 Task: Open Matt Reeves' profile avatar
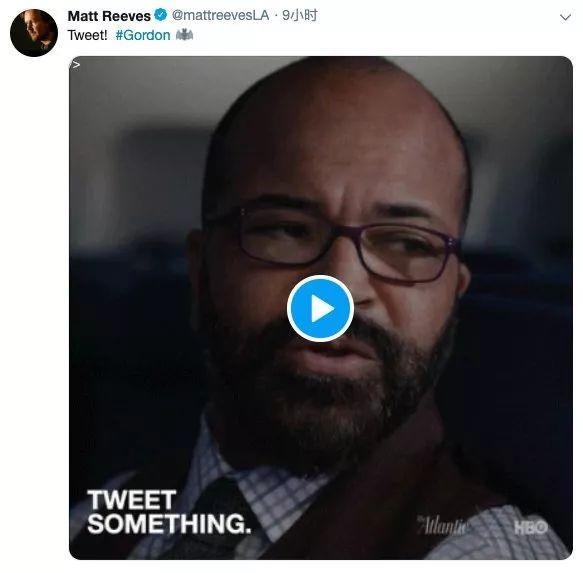point(34,33)
